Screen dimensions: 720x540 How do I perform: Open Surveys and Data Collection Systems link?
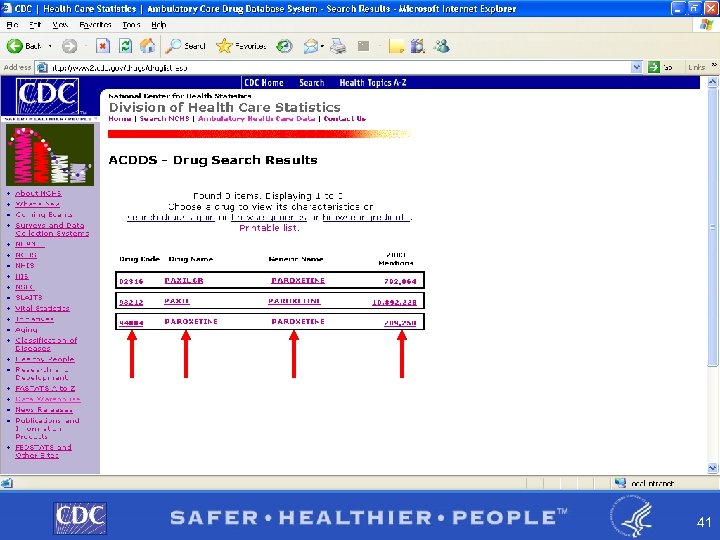(52, 229)
